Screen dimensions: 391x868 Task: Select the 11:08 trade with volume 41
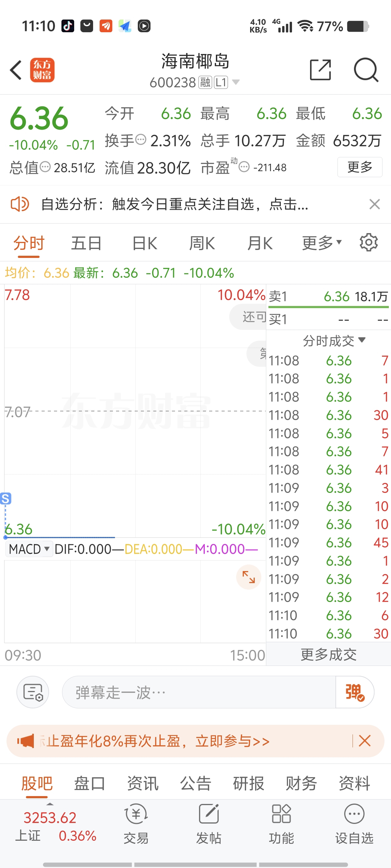click(328, 470)
